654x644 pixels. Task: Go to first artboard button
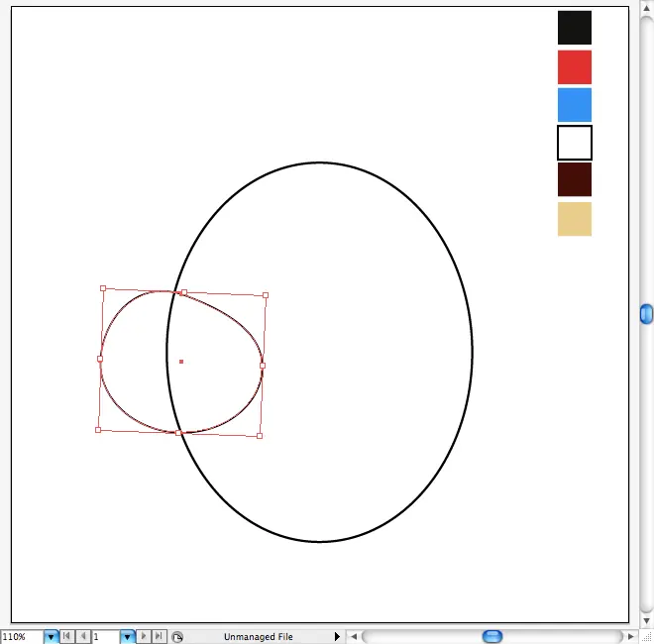pos(66,636)
